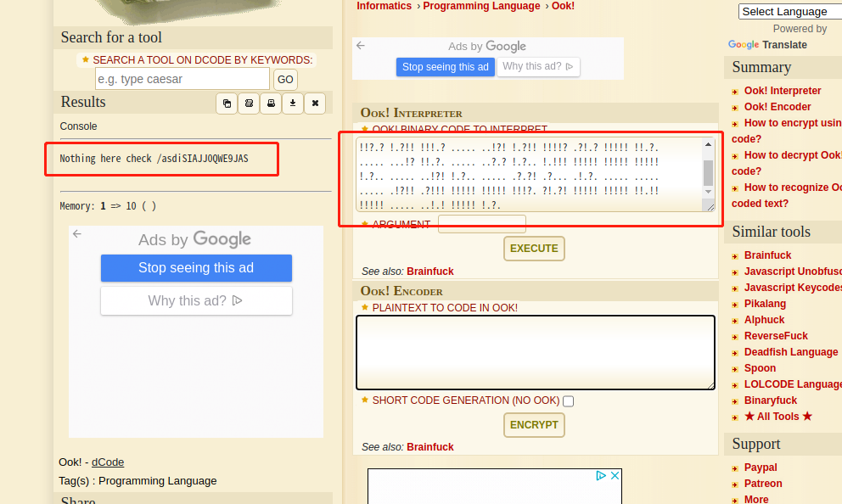Open Brainfuck link under Ook! Interpreter
Screen dimensions: 842x504
(429, 271)
